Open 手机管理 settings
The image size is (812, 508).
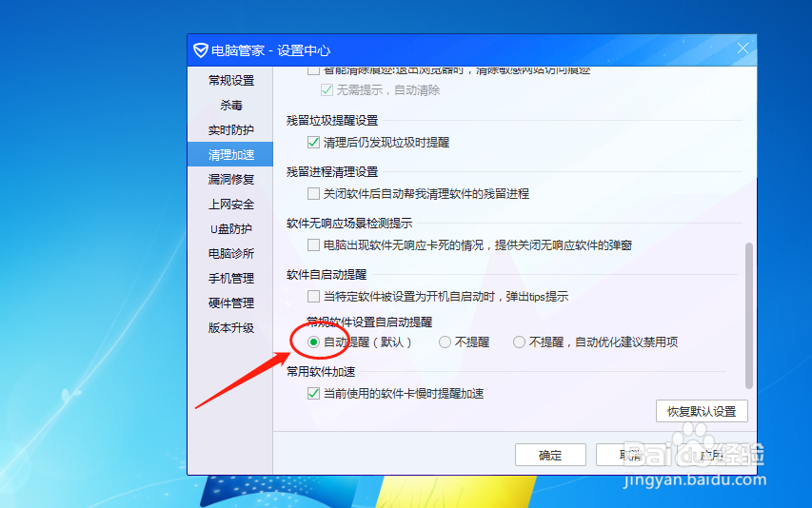(x=231, y=279)
